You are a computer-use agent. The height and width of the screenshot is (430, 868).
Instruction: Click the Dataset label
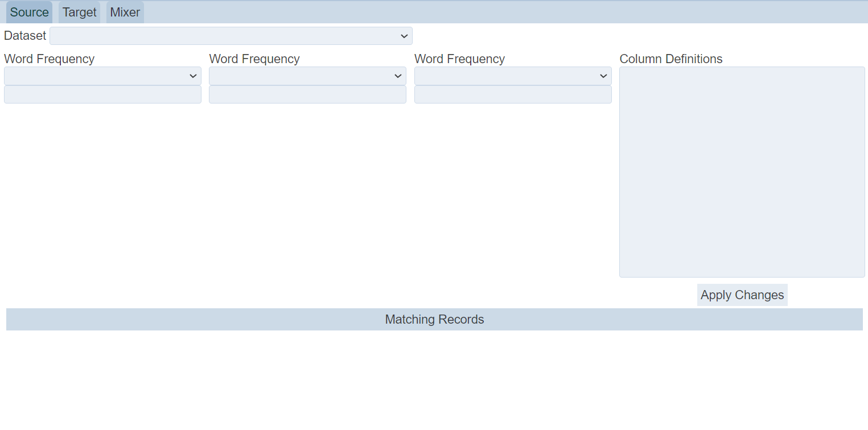point(25,36)
